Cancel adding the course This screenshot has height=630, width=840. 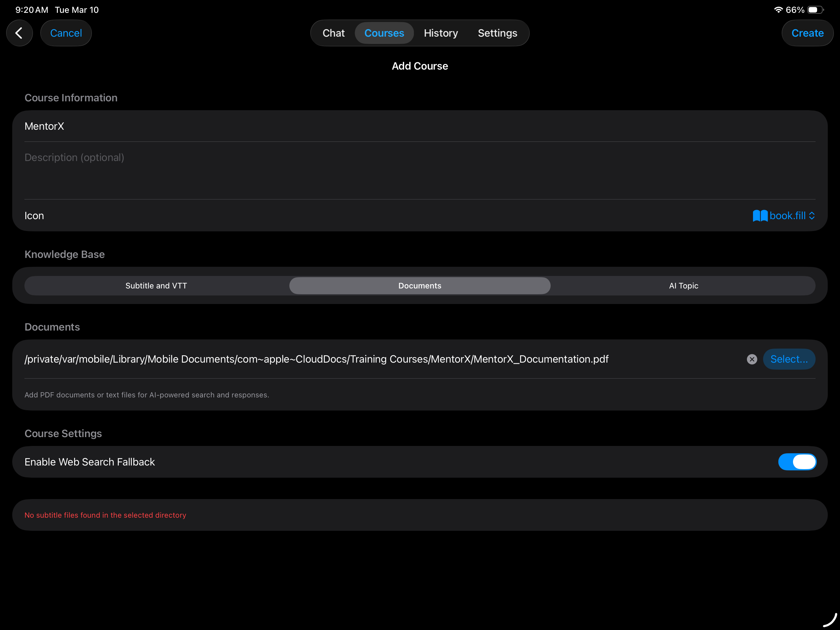66,33
